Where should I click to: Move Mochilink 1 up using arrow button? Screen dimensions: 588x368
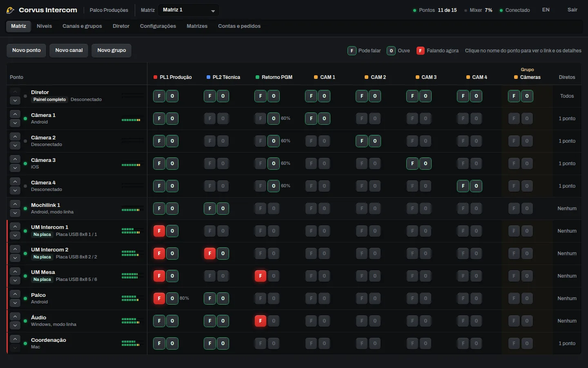pos(15,204)
